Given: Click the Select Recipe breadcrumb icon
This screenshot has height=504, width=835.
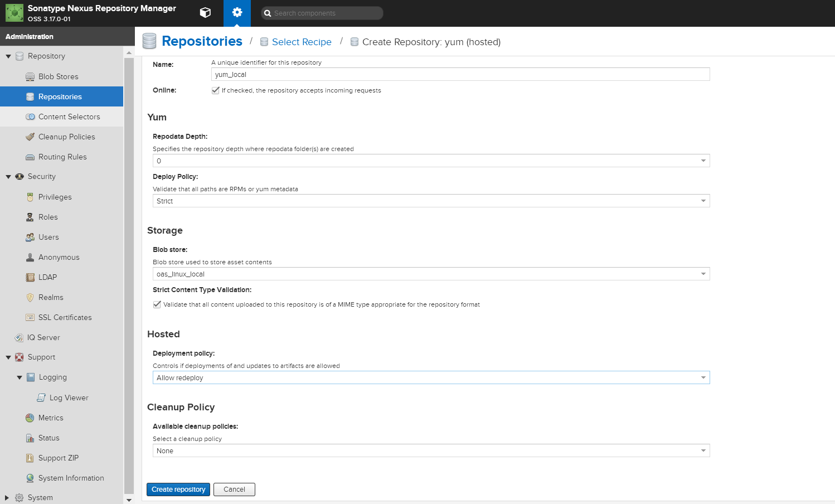Looking at the screenshot, I should click(264, 42).
